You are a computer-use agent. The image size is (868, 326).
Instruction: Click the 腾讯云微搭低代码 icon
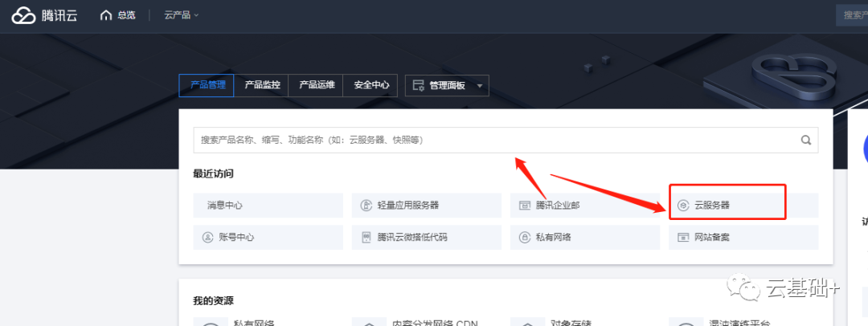[366, 238]
